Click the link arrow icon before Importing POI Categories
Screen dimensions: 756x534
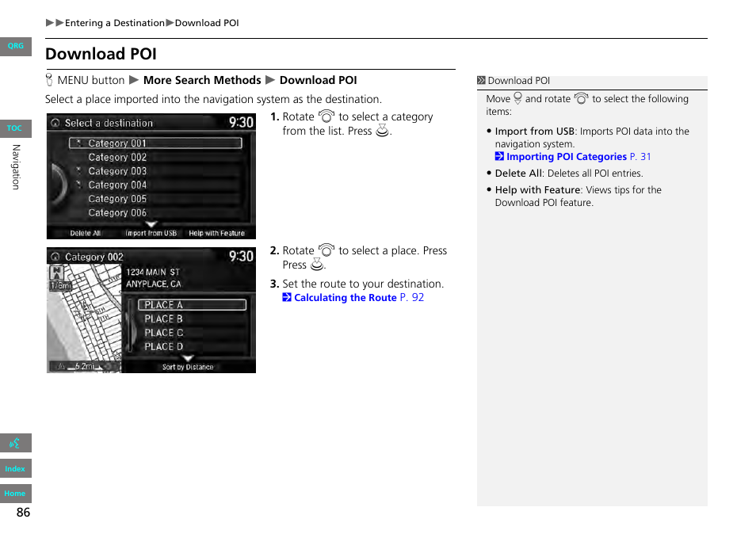(x=499, y=156)
